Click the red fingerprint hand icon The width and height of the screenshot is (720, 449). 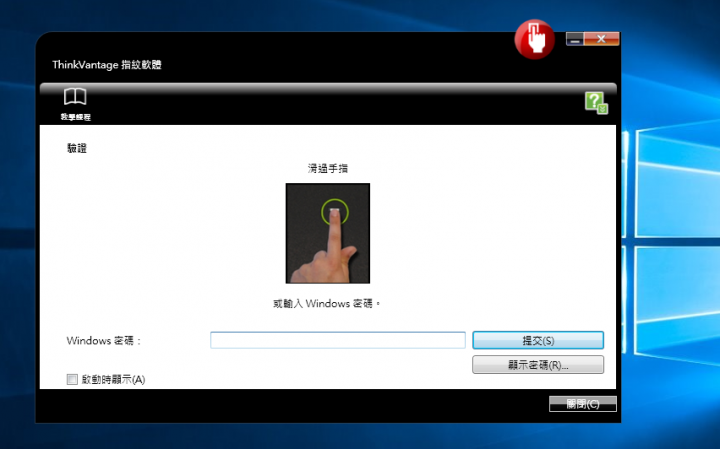534,39
